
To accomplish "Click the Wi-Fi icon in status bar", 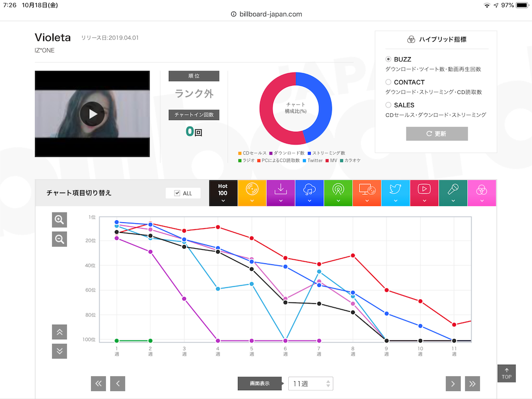I will pos(487,5).
